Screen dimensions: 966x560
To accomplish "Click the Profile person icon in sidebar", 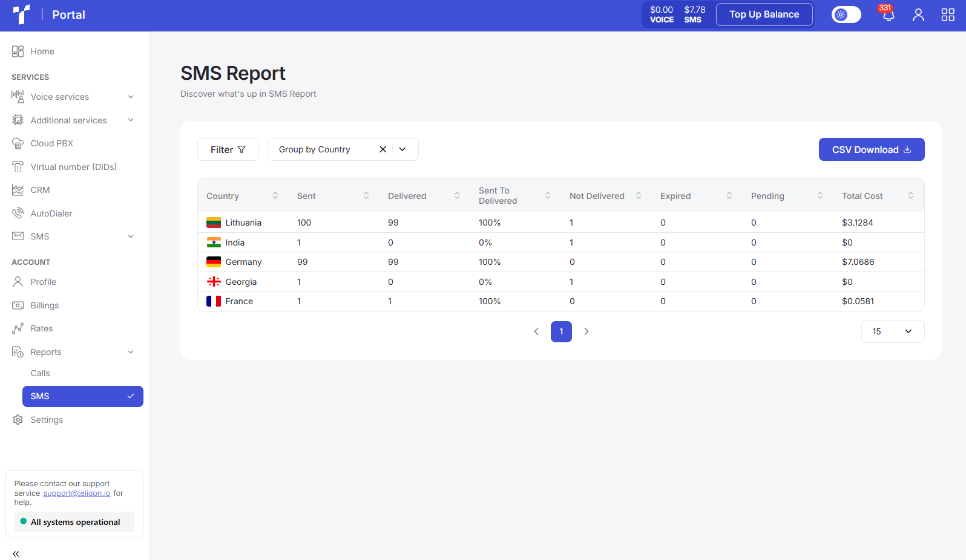I will [x=18, y=282].
